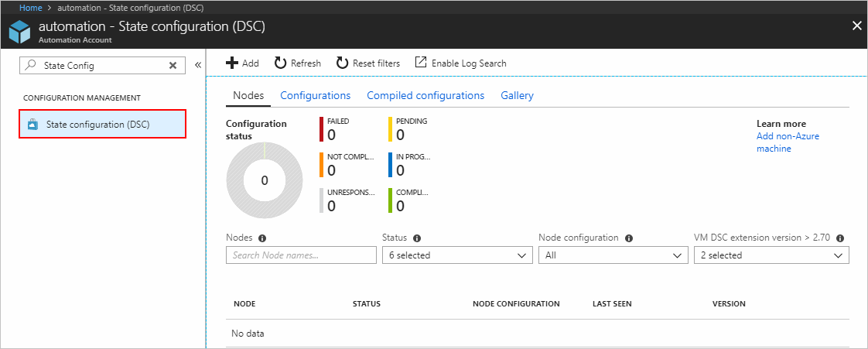The height and width of the screenshot is (349, 868).
Task: Expand the Node configuration dropdown
Action: pyautogui.click(x=613, y=255)
